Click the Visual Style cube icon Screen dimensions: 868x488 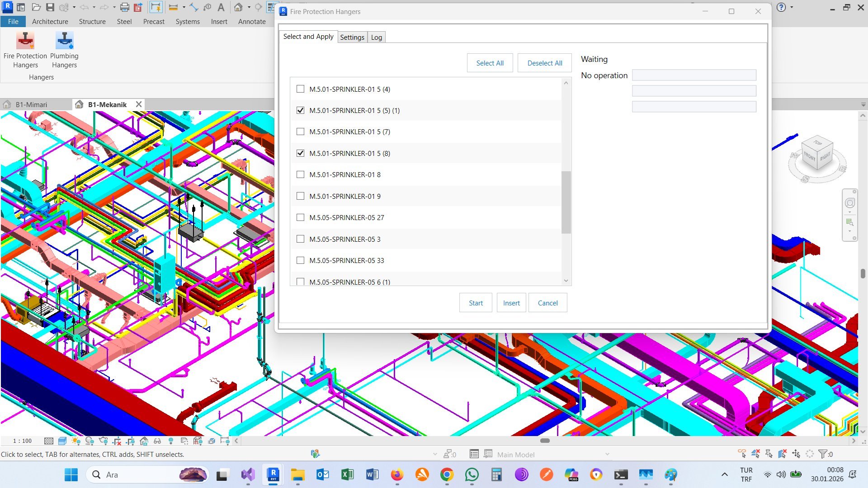point(62,441)
